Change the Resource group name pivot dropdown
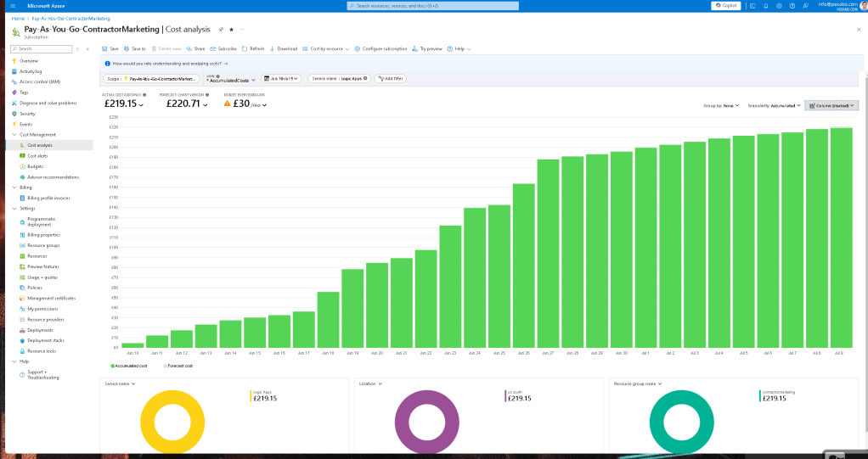This screenshot has height=459, width=868. (x=638, y=383)
